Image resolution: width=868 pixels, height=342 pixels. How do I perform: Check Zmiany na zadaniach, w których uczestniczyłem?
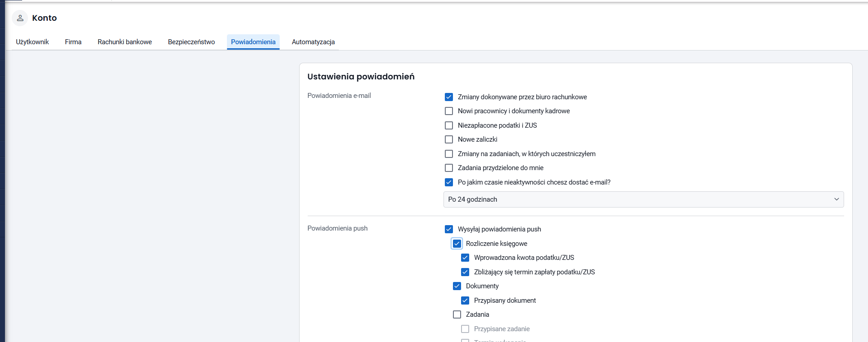(449, 154)
